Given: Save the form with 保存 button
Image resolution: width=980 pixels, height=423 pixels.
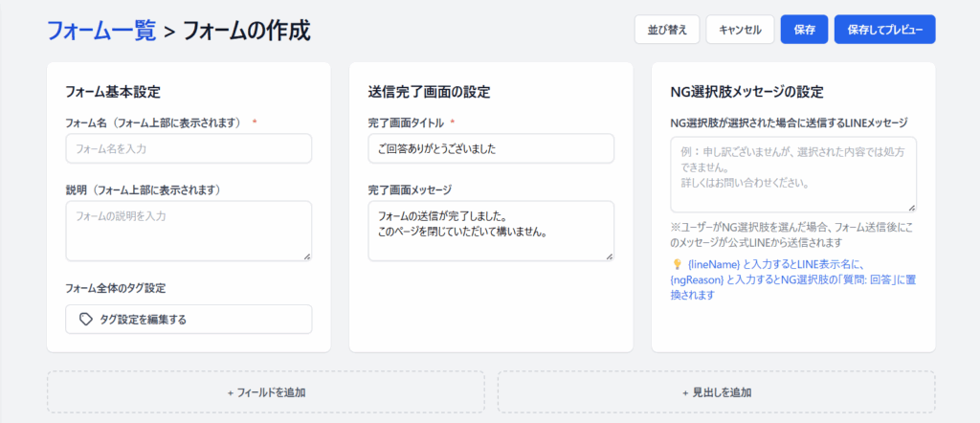Looking at the screenshot, I should (x=804, y=30).
